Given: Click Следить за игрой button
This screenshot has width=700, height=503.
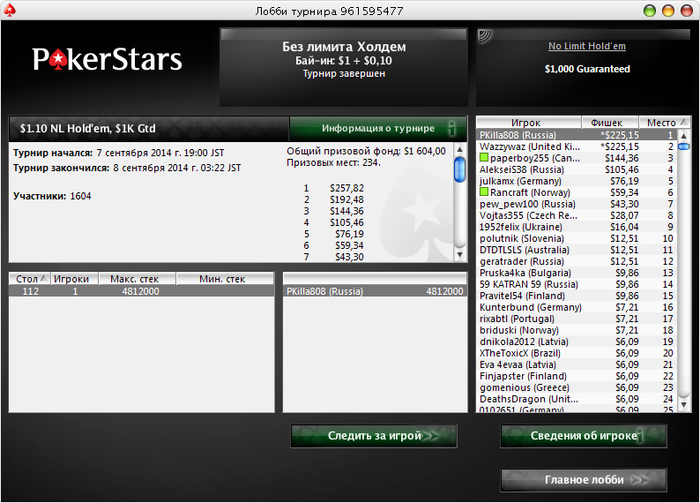Looking at the screenshot, I should click(x=374, y=436).
